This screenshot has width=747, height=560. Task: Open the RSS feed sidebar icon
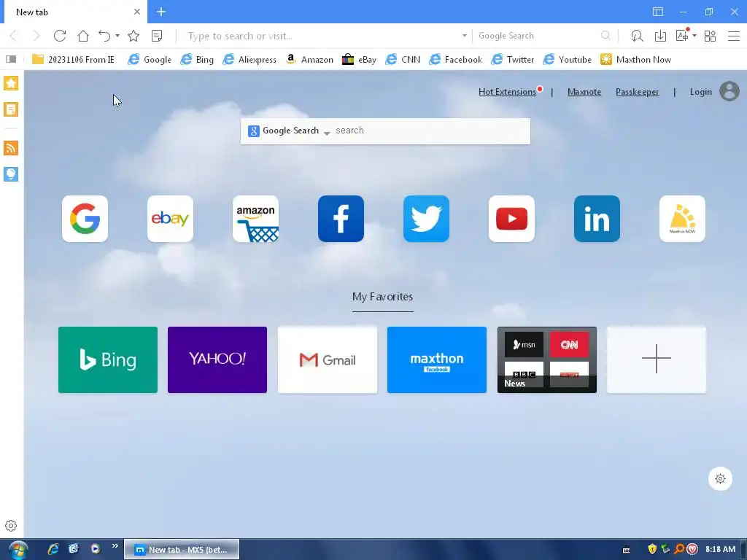point(11,147)
